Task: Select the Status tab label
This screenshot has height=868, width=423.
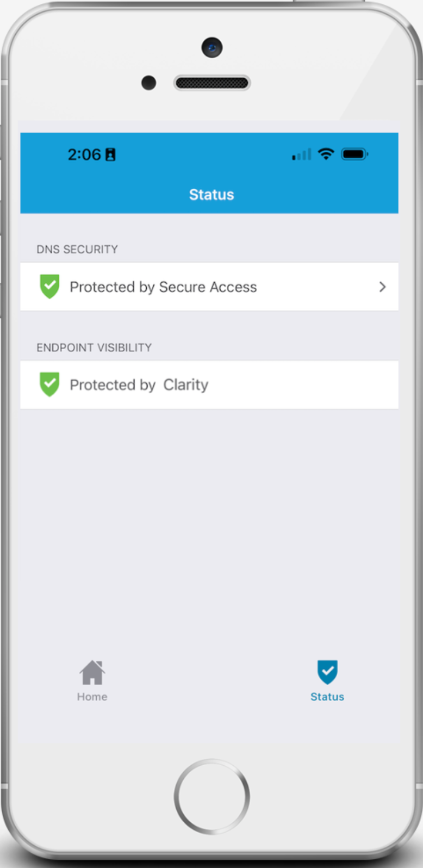Action: (327, 697)
